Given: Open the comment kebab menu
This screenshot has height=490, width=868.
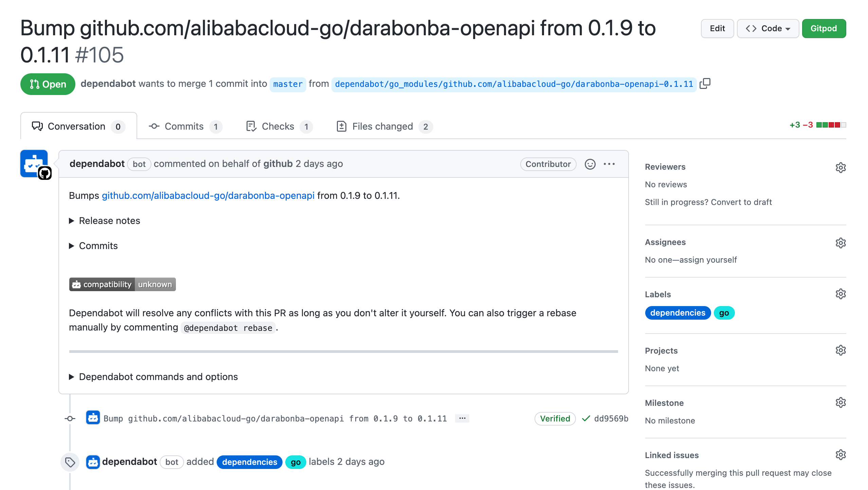Looking at the screenshot, I should click(610, 164).
